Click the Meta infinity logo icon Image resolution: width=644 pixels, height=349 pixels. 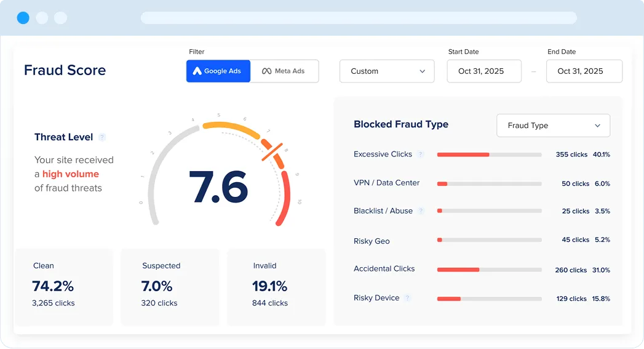pos(266,71)
